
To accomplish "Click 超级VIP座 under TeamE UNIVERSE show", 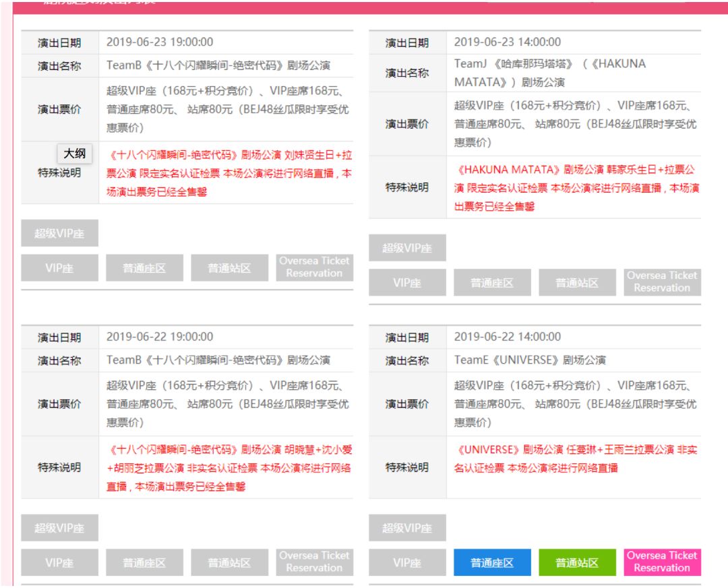I will (407, 527).
